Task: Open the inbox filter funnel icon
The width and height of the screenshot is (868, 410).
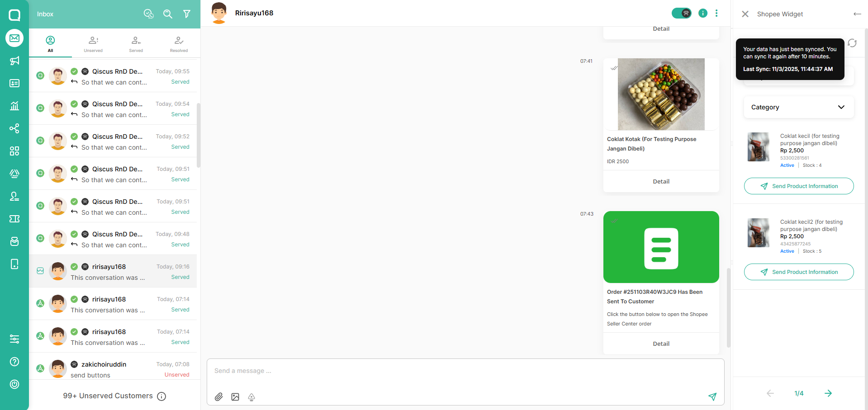Action: (187, 14)
